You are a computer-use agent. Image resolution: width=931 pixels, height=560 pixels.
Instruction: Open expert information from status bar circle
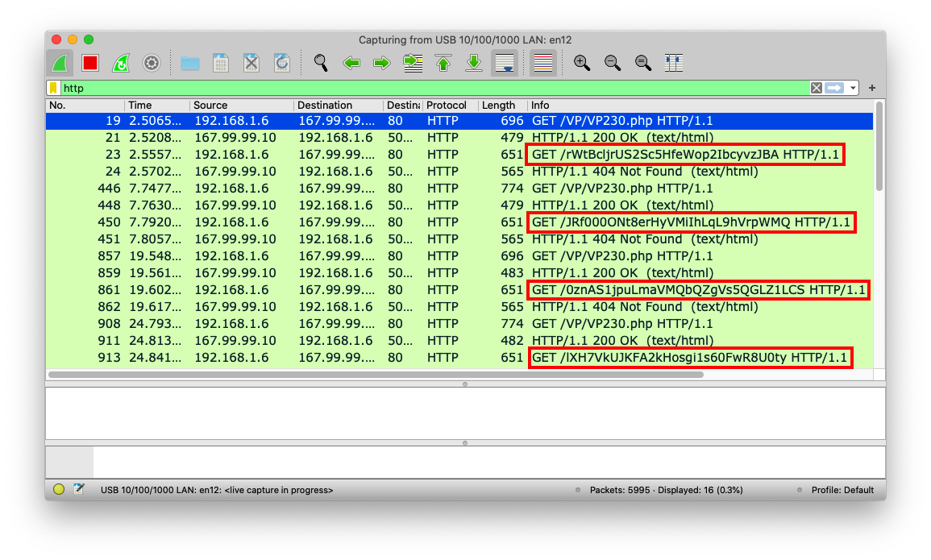(59, 489)
